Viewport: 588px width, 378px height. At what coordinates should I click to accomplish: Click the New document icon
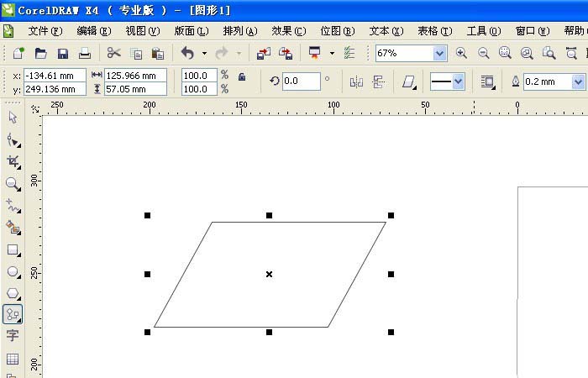coord(18,53)
